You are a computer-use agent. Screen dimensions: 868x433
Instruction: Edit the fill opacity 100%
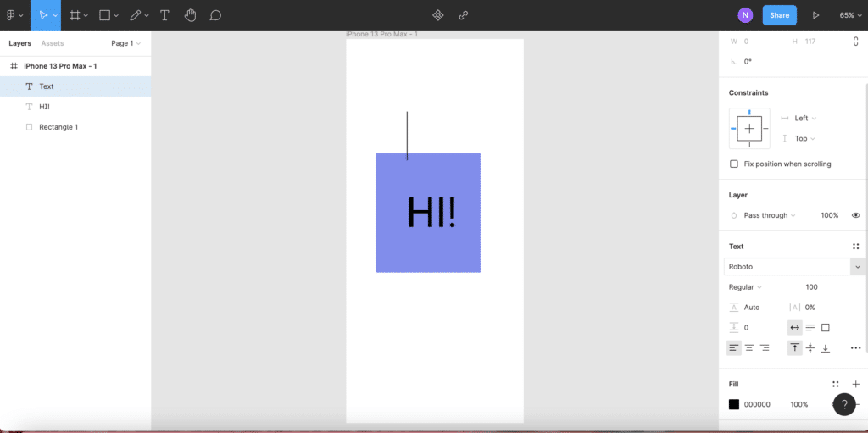point(799,404)
